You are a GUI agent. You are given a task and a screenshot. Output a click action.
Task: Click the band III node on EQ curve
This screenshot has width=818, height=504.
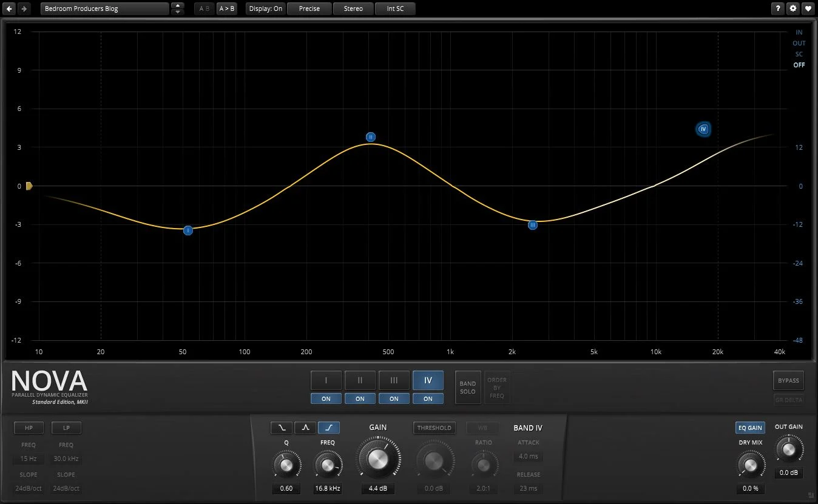(x=533, y=225)
